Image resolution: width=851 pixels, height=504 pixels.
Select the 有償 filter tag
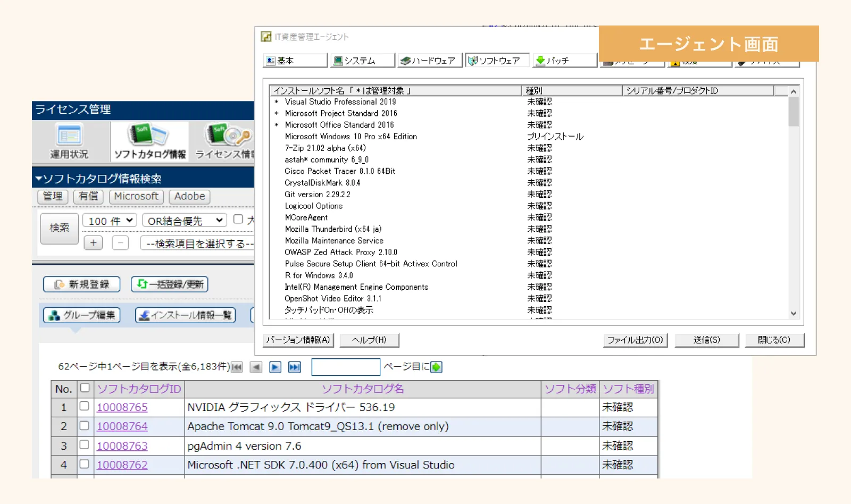point(88,196)
